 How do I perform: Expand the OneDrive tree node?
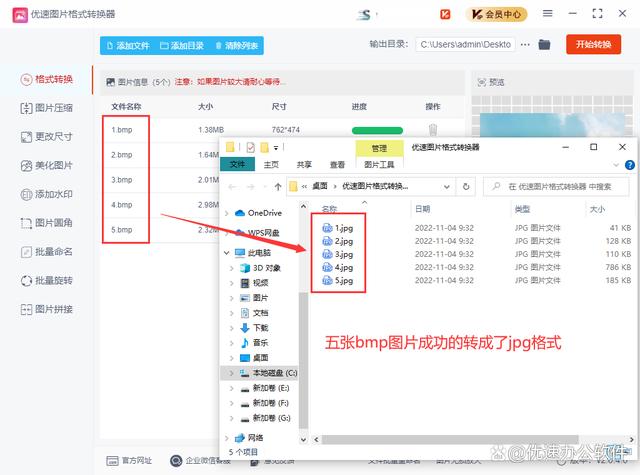point(227,213)
